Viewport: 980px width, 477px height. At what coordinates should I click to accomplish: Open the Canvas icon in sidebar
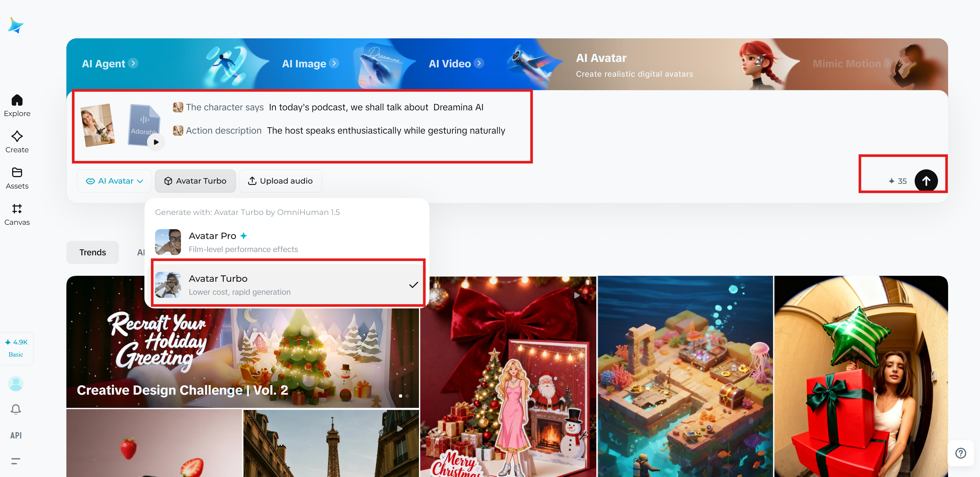[x=17, y=209]
